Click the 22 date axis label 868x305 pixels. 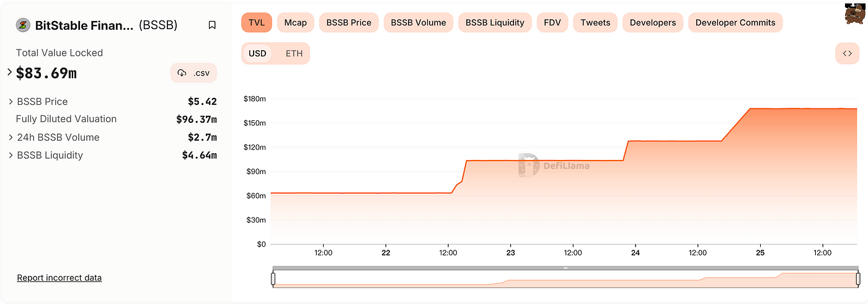tap(386, 253)
